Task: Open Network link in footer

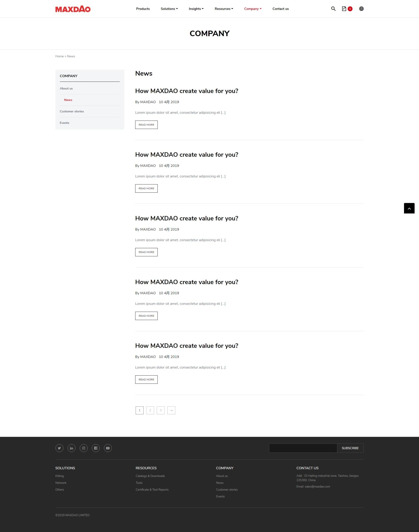Action: tap(61, 483)
